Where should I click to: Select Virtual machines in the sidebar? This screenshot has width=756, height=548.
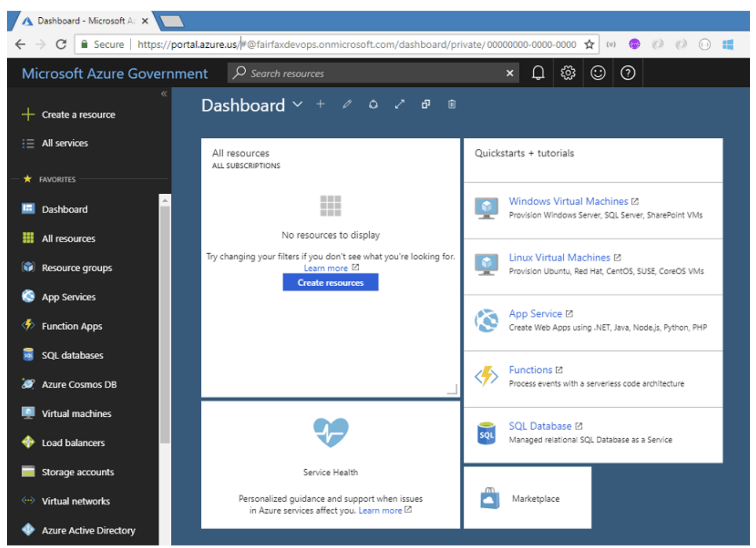(x=76, y=414)
